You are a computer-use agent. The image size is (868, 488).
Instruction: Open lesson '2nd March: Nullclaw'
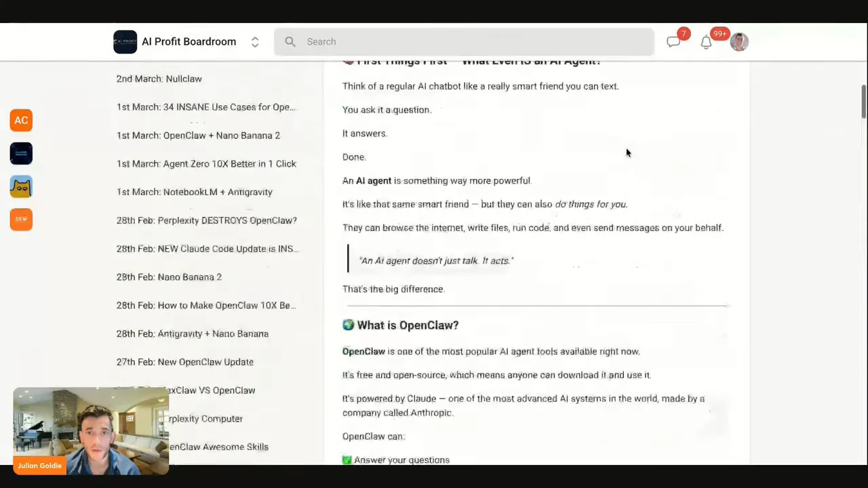pyautogui.click(x=159, y=79)
